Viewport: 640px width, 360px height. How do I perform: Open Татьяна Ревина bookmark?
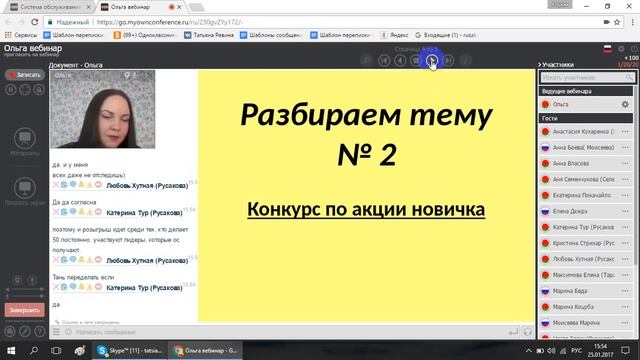click(x=209, y=35)
